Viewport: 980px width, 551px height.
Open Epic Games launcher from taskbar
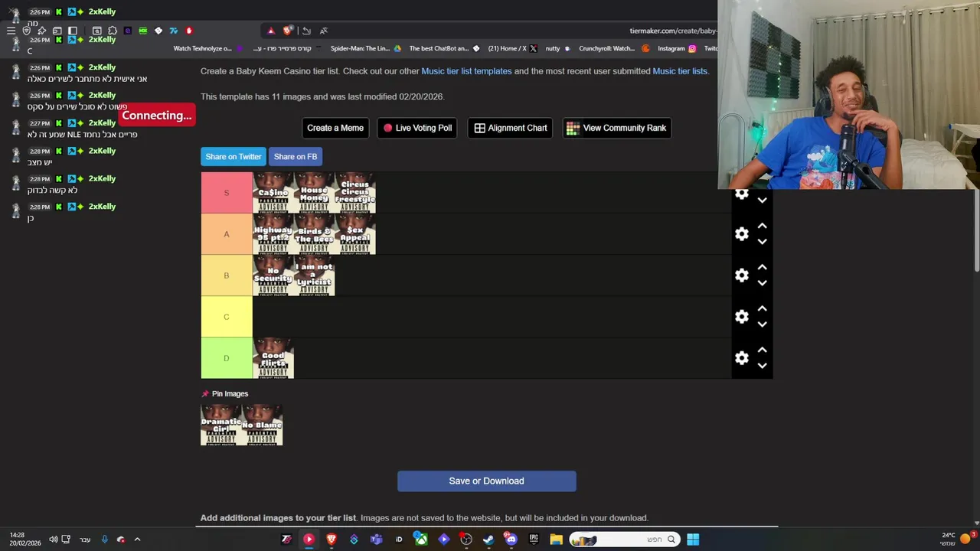click(534, 540)
